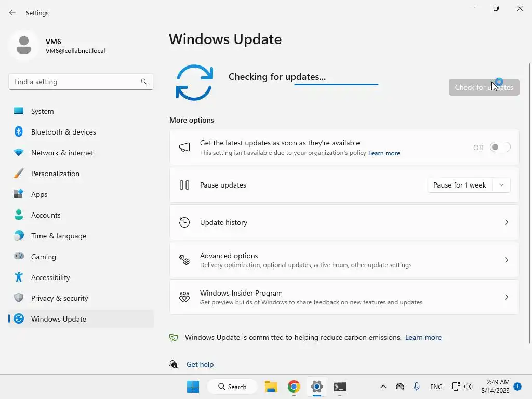The width and height of the screenshot is (532, 399).
Task: Expand Advanced options chevron
Action: pos(506,260)
